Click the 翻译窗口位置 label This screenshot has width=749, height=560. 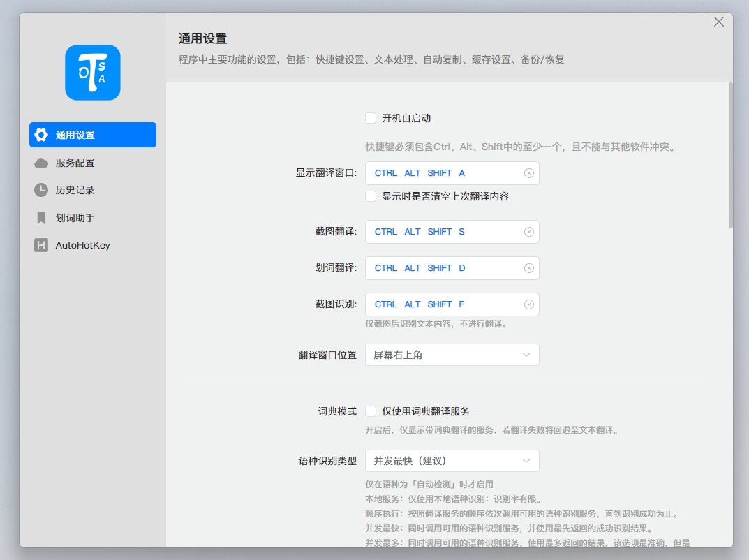[x=327, y=355]
